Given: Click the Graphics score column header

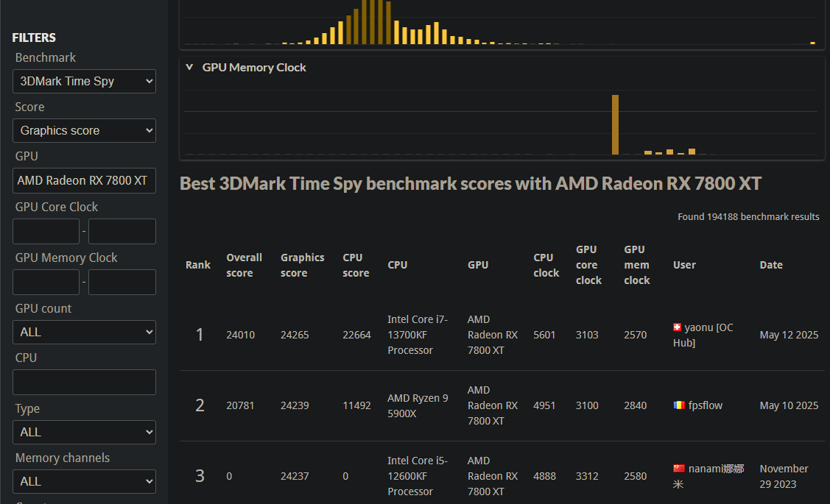Looking at the screenshot, I should (x=302, y=265).
